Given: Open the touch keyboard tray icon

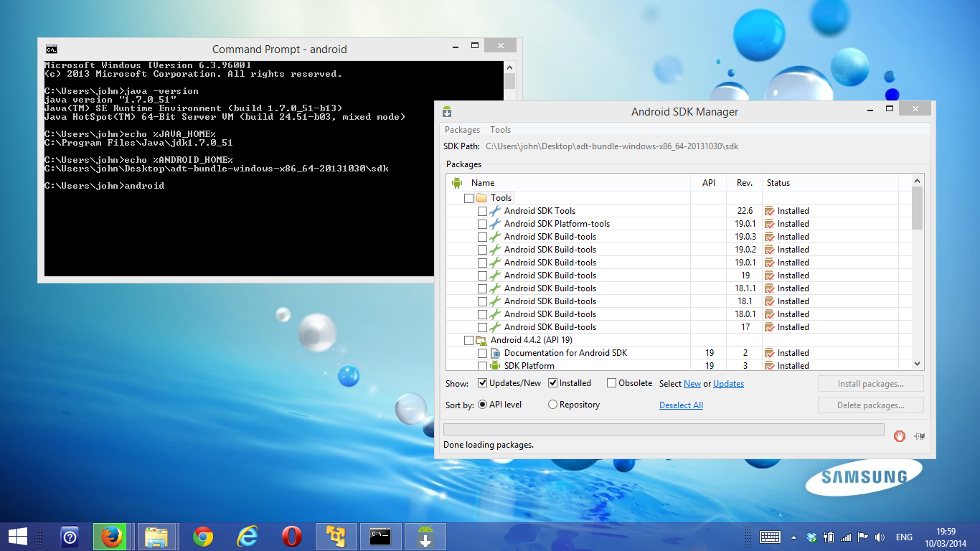Looking at the screenshot, I should [x=770, y=537].
